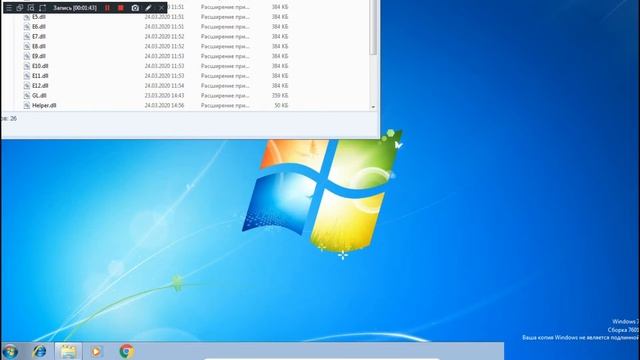Activate the pencil drawing tool

point(148,8)
